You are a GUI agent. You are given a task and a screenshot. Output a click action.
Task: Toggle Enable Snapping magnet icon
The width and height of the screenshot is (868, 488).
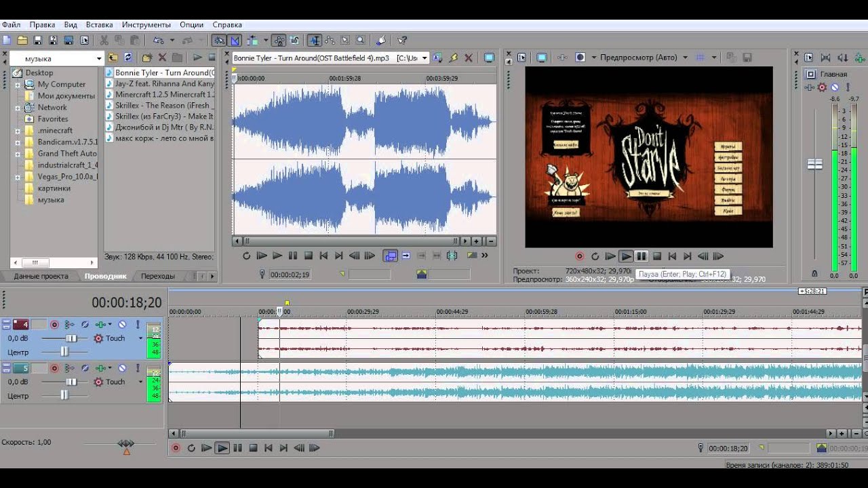(218, 40)
